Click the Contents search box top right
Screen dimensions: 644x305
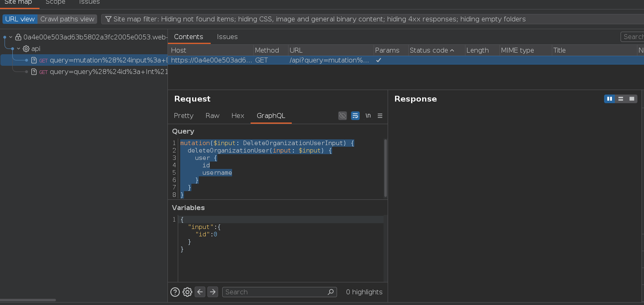click(632, 37)
